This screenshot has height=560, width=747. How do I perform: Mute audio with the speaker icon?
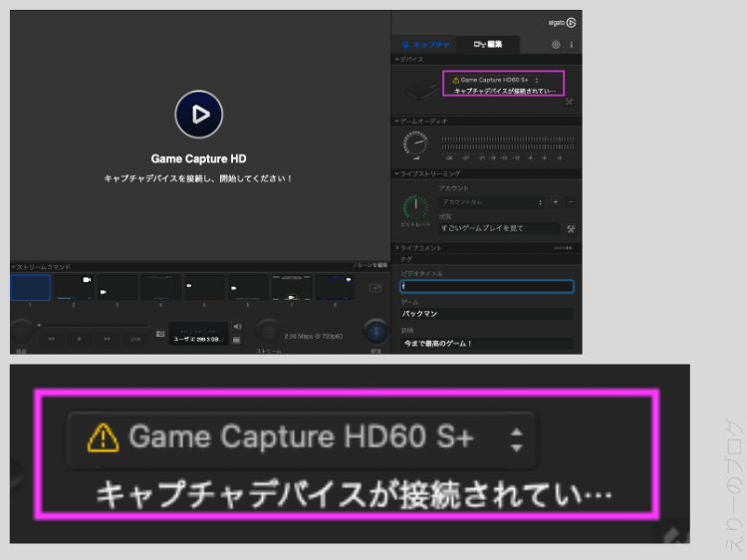(x=237, y=326)
